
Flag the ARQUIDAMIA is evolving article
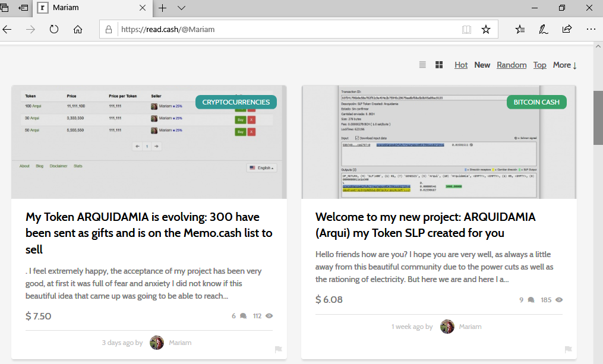pyautogui.click(x=279, y=349)
